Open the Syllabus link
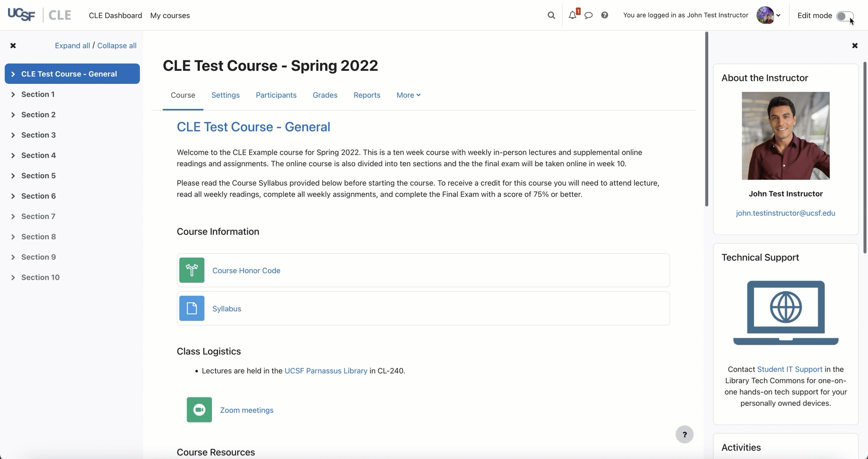868x459 pixels. point(227,309)
